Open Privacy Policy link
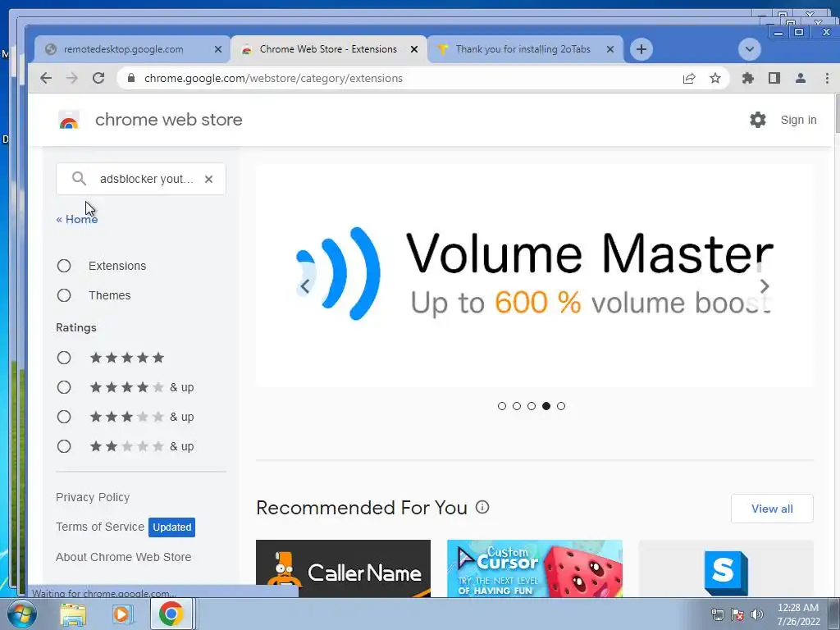Screen dimensions: 840x630 pos(93,497)
